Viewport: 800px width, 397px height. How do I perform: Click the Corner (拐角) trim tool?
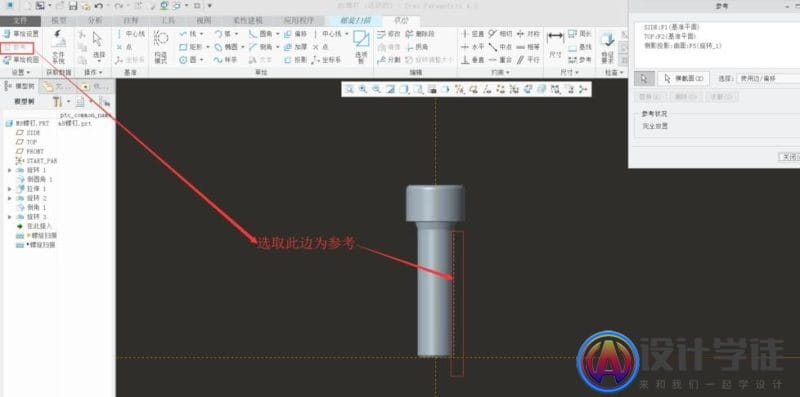tap(417, 47)
